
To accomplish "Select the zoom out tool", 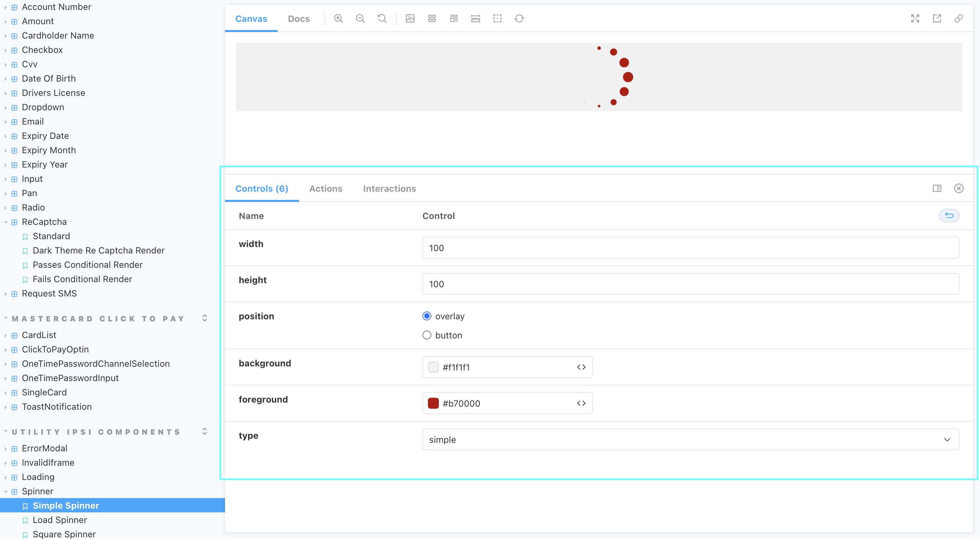I will (x=360, y=18).
